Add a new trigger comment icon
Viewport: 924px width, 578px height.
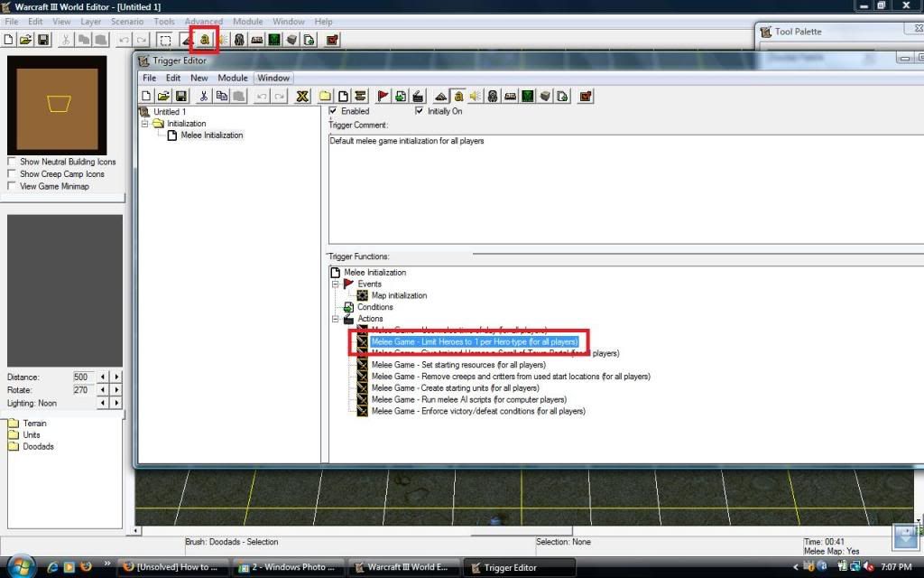(x=361, y=96)
